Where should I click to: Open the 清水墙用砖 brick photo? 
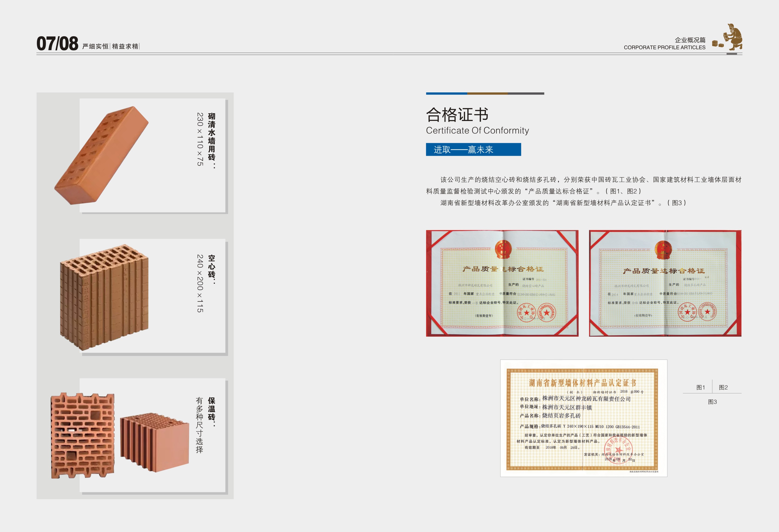[x=101, y=156]
